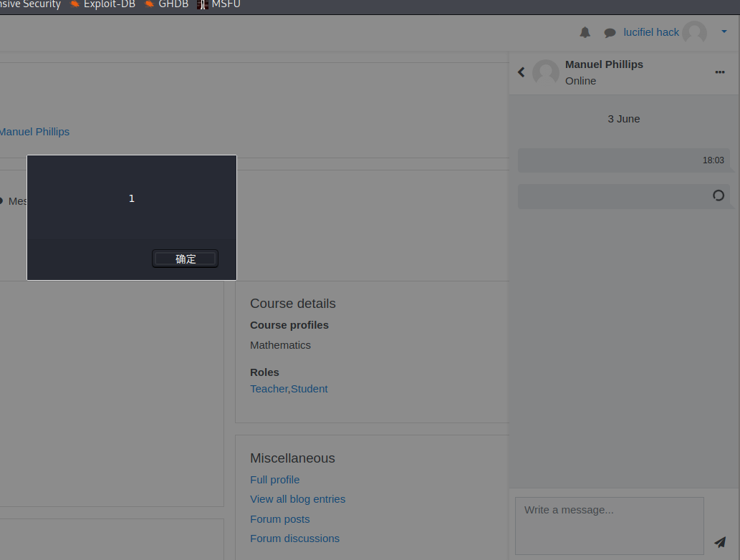
Task: Click the Course details heading
Action: coord(292,304)
